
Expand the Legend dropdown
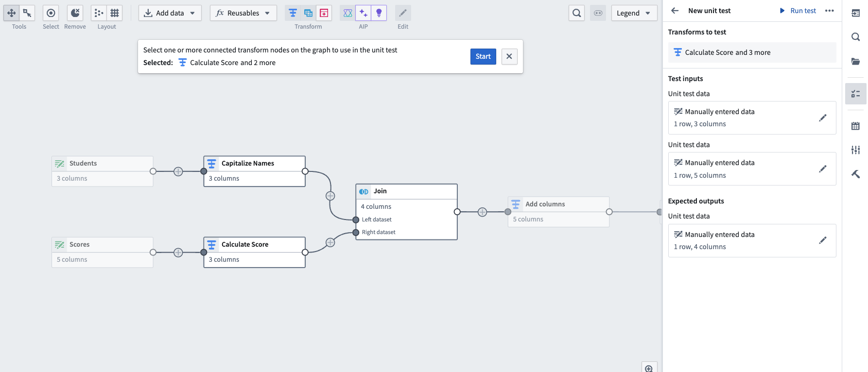tap(634, 13)
